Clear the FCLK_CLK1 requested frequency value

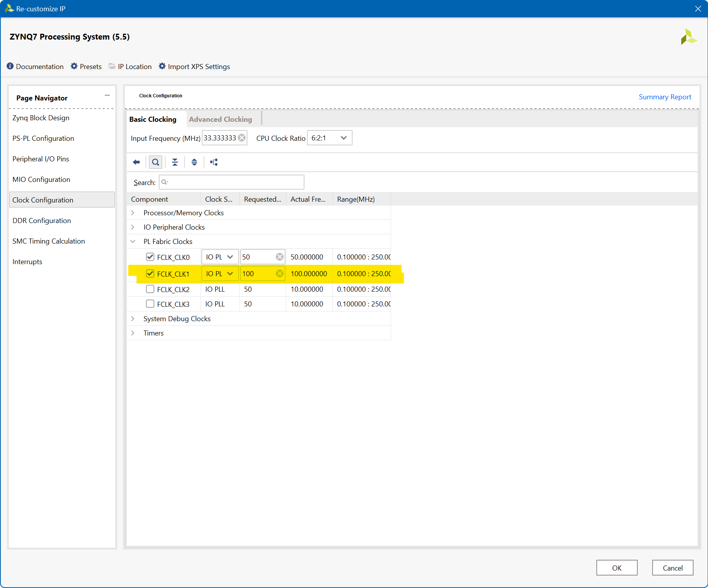(x=280, y=273)
